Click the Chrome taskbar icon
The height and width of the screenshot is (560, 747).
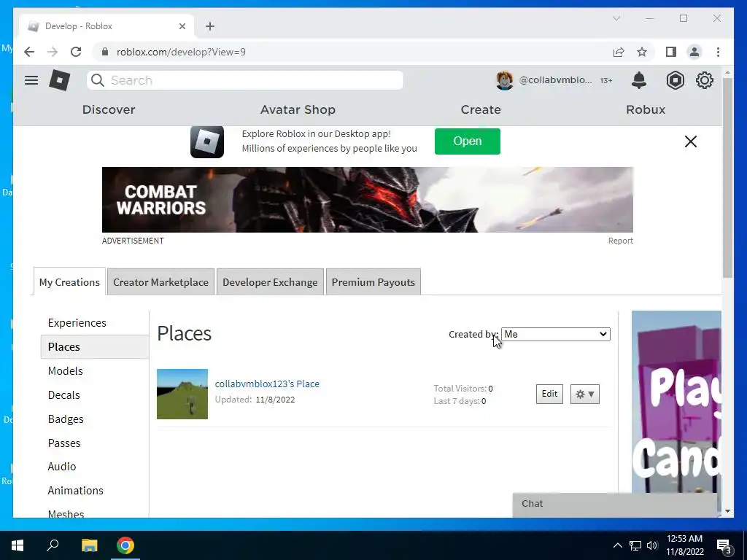tap(125, 545)
